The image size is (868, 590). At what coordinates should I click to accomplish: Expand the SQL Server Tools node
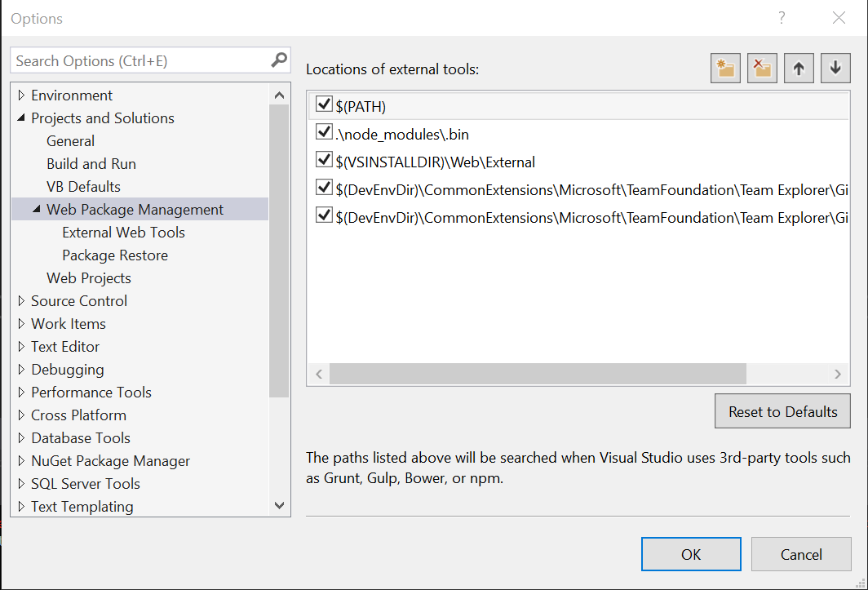coord(21,484)
